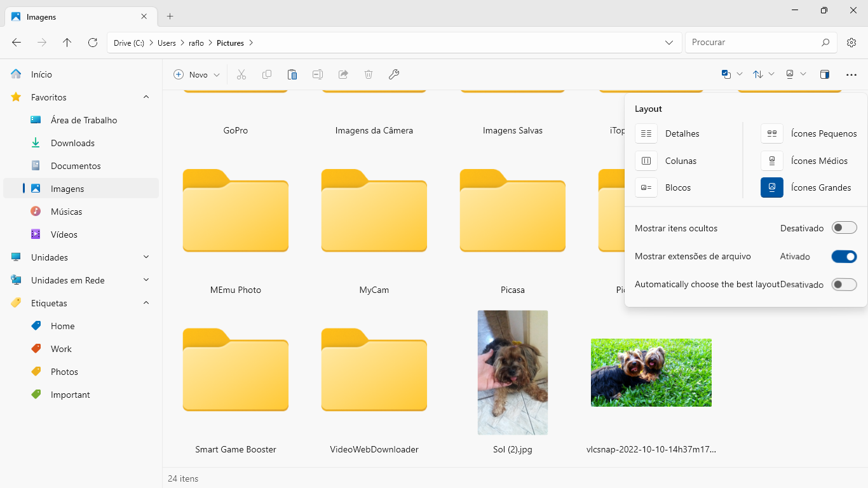Select the Sol (2).jpg thumbnail

[513, 372]
